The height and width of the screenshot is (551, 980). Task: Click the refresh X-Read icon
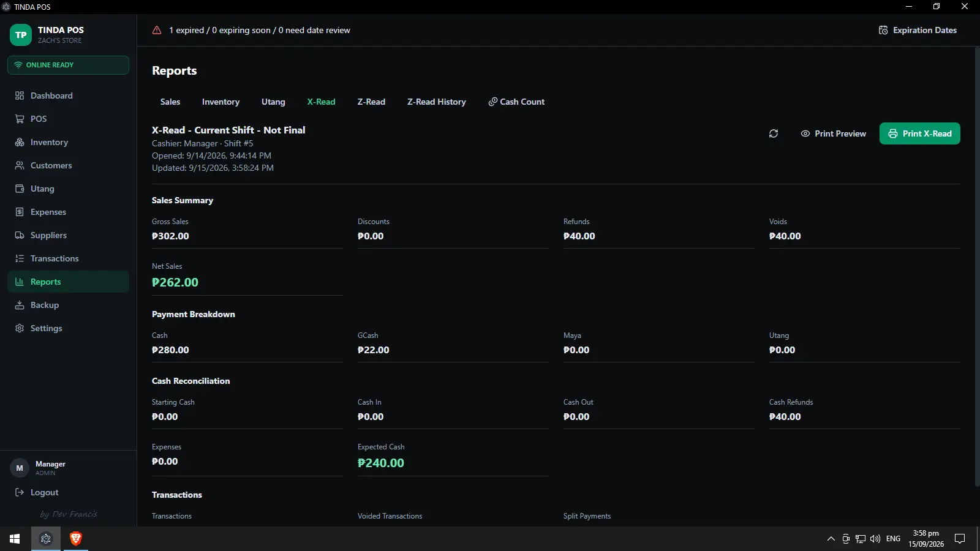pos(774,133)
